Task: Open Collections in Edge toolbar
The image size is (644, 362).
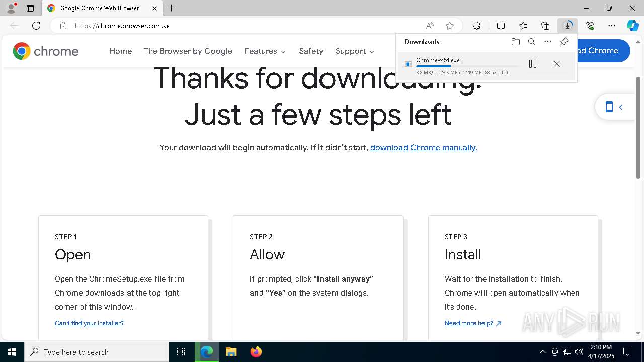Action: pos(545,26)
